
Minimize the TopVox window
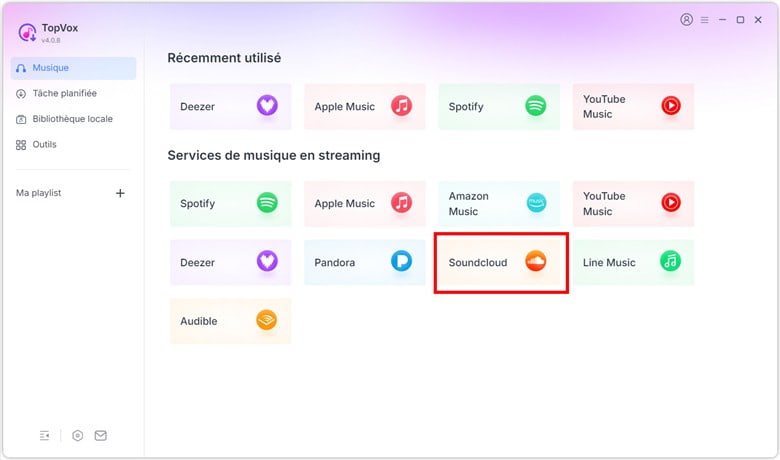(x=722, y=20)
